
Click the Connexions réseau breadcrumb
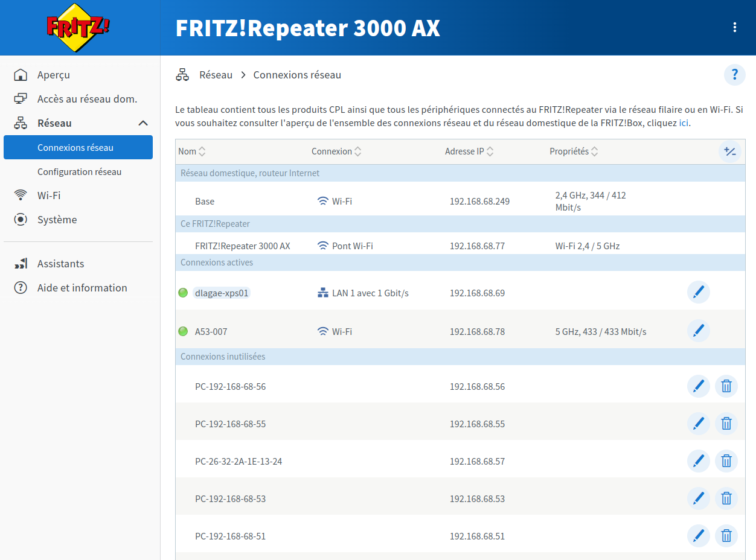point(297,75)
